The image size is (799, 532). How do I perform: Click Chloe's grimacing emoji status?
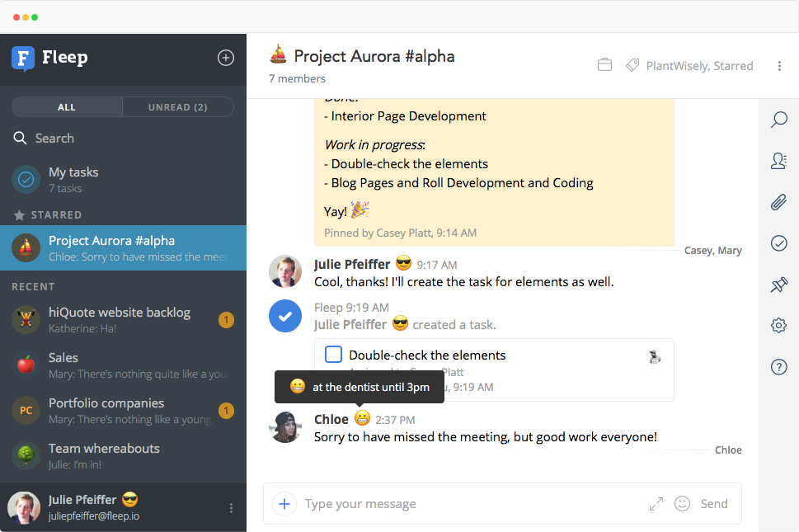(362, 418)
